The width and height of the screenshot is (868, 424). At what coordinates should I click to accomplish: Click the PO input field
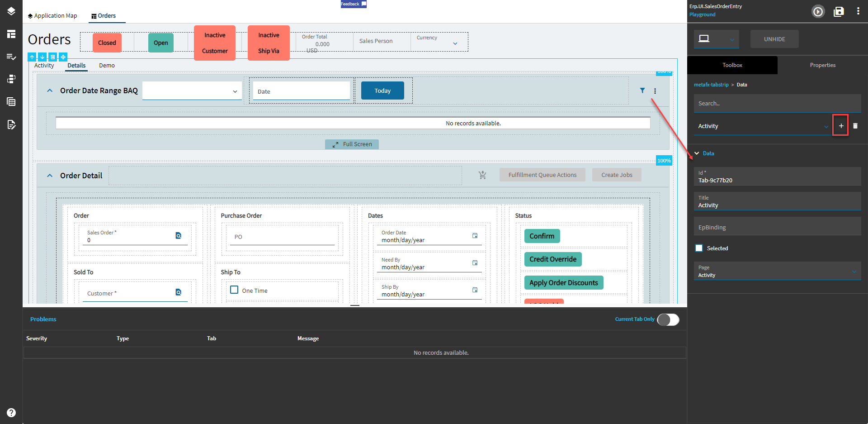coord(282,236)
